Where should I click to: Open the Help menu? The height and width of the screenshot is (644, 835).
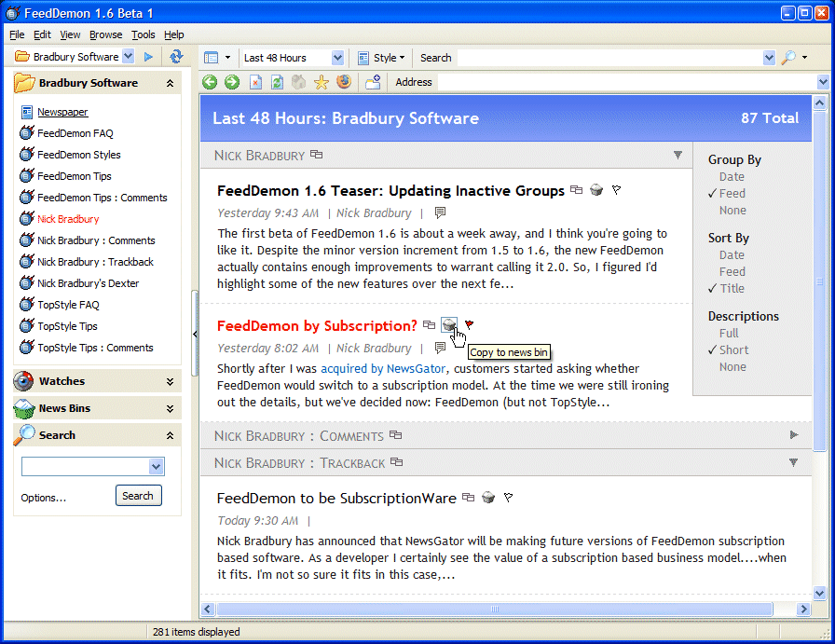point(173,34)
